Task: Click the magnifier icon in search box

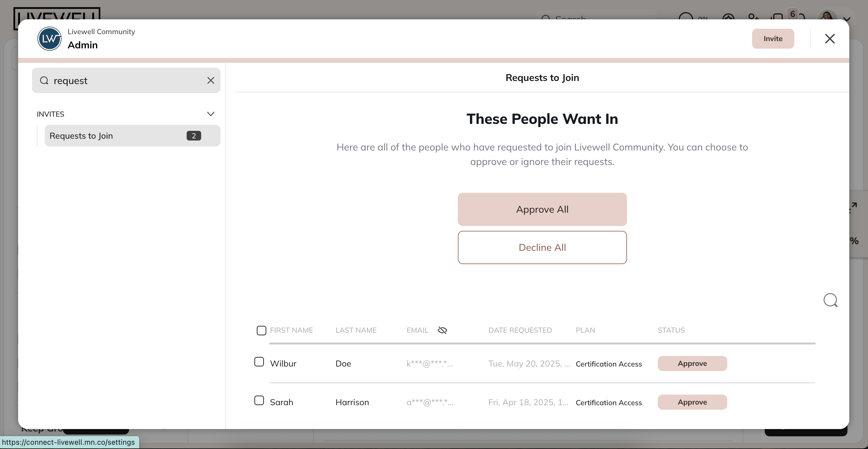Action: coord(44,81)
